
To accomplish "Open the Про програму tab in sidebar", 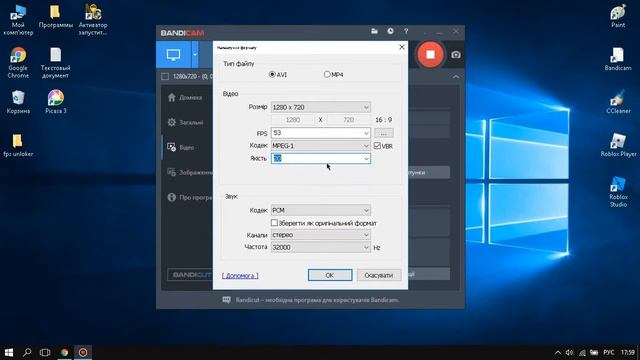I will tap(189, 197).
